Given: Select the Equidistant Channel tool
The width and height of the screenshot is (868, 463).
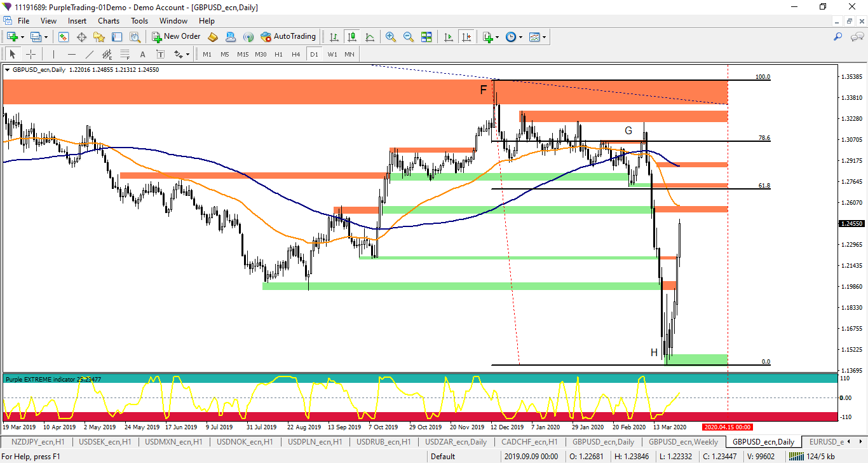Looking at the screenshot, I should [x=107, y=54].
